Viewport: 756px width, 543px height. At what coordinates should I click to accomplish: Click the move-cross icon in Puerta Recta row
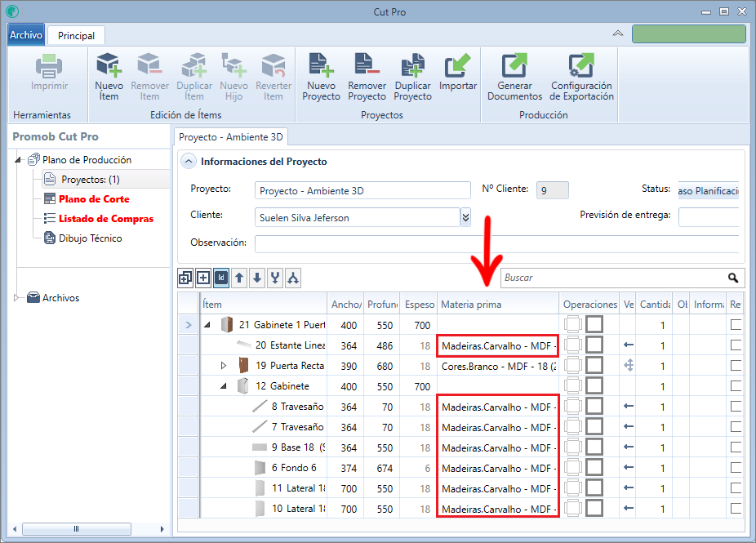coord(629,366)
